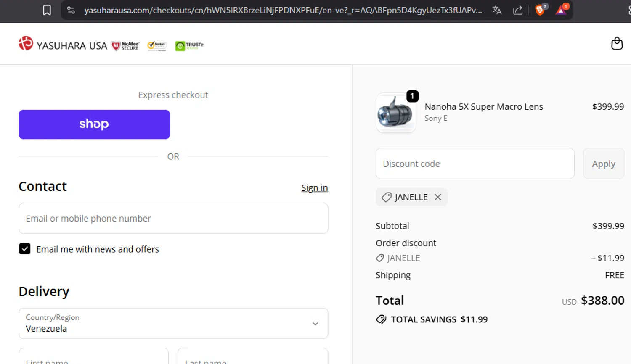Click the $388.00 total amount

[x=602, y=301]
